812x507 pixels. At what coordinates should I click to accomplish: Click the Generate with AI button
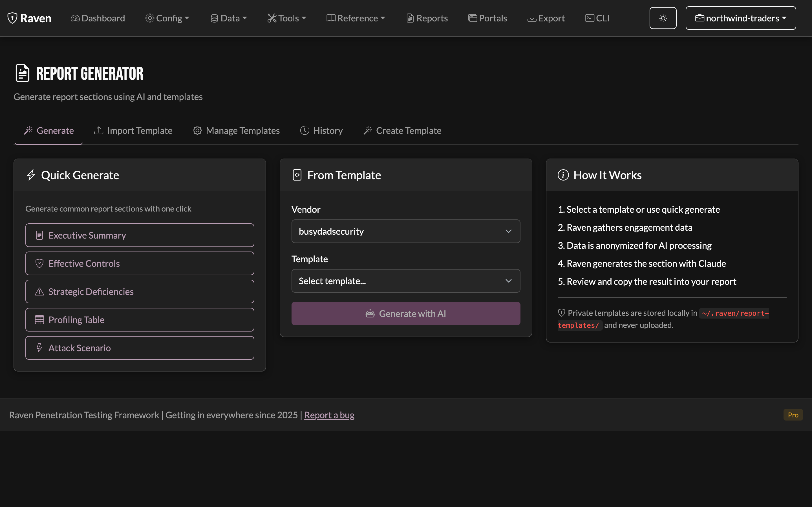click(406, 313)
